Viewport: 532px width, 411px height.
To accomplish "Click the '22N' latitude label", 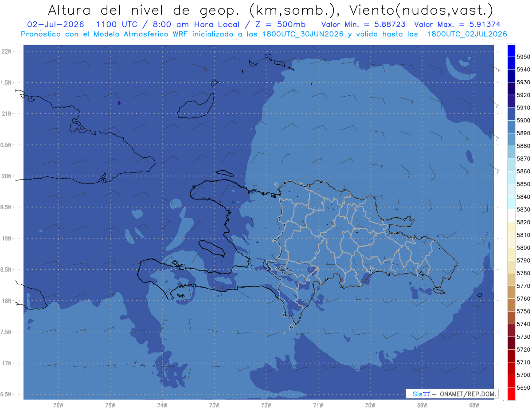I will click(x=7, y=51).
